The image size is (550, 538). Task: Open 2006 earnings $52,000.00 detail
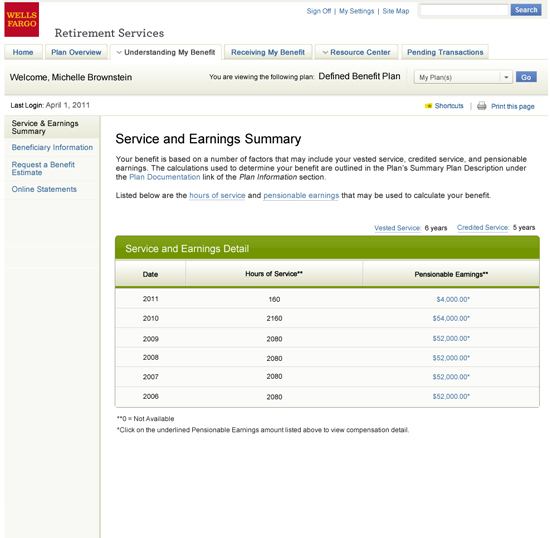click(451, 397)
